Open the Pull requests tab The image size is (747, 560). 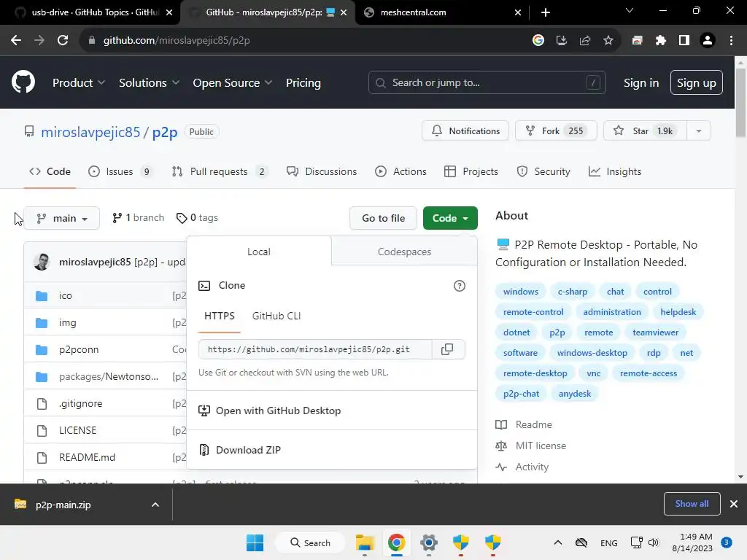click(x=220, y=172)
